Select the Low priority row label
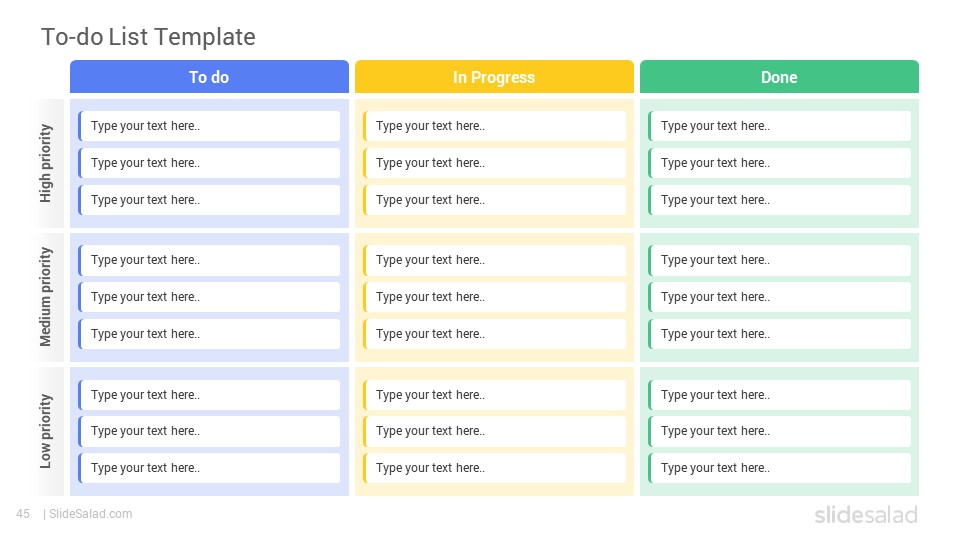The width and height of the screenshot is (960, 540). pyautogui.click(x=47, y=431)
